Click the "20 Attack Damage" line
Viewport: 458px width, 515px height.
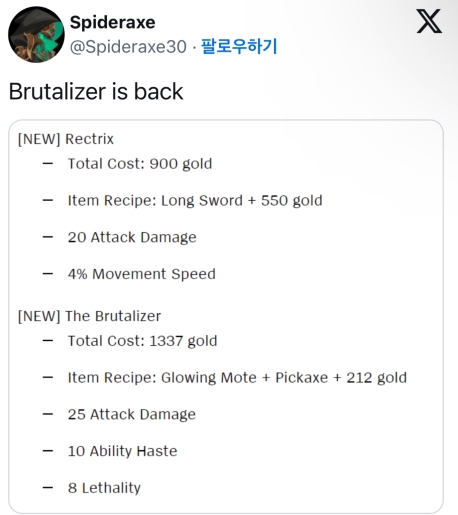click(132, 237)
